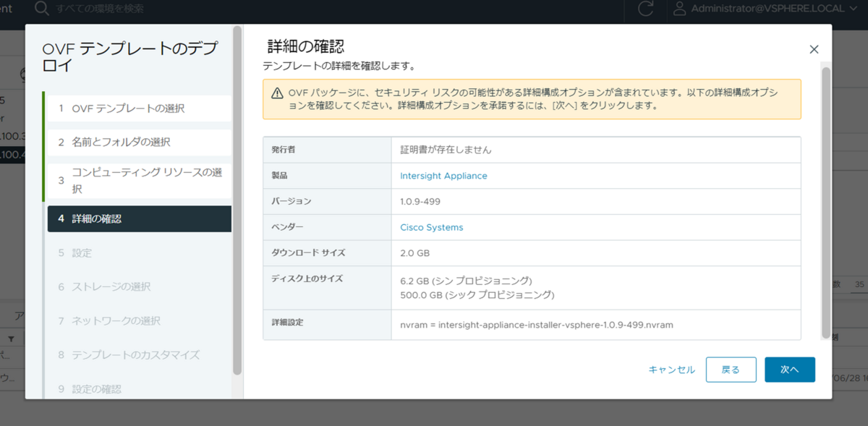Click the user avatar icon beside Administrator

click(x=679, y=9)
